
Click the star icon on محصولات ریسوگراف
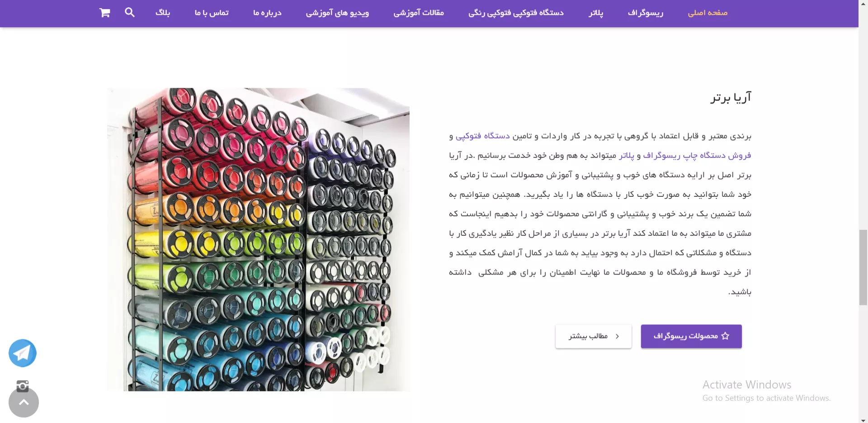click(x=725, y=336)
